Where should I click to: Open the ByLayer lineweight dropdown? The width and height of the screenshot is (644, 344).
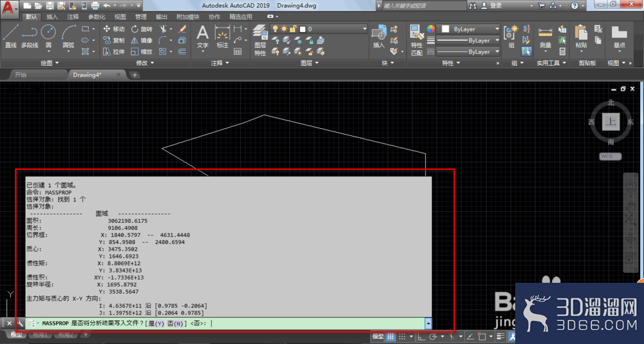tap(468, 41)
